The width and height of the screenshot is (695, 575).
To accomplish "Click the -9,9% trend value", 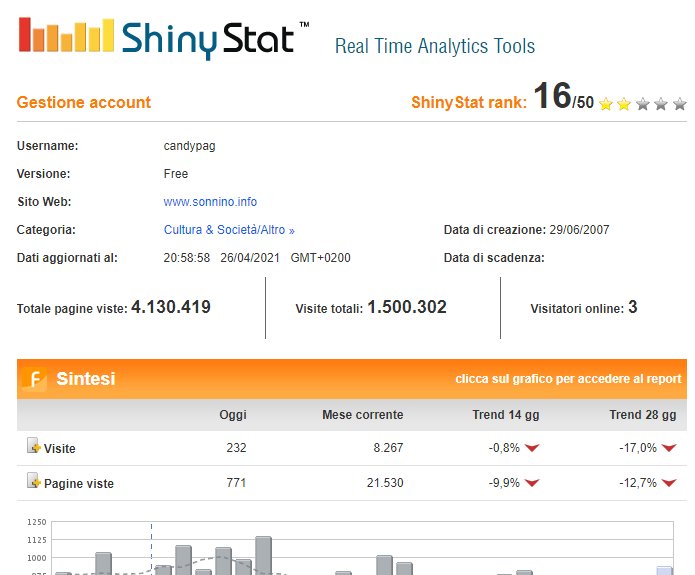I will 504,483.
